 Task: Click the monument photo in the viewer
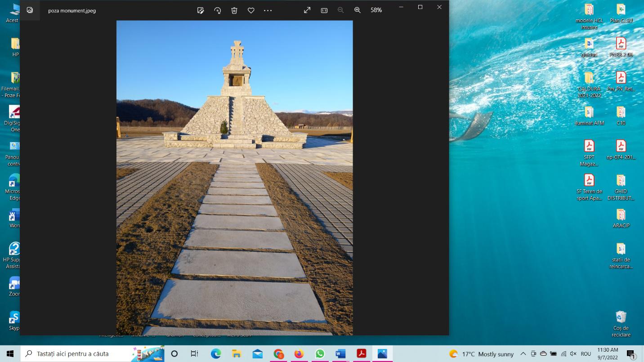tap(234, 178)
